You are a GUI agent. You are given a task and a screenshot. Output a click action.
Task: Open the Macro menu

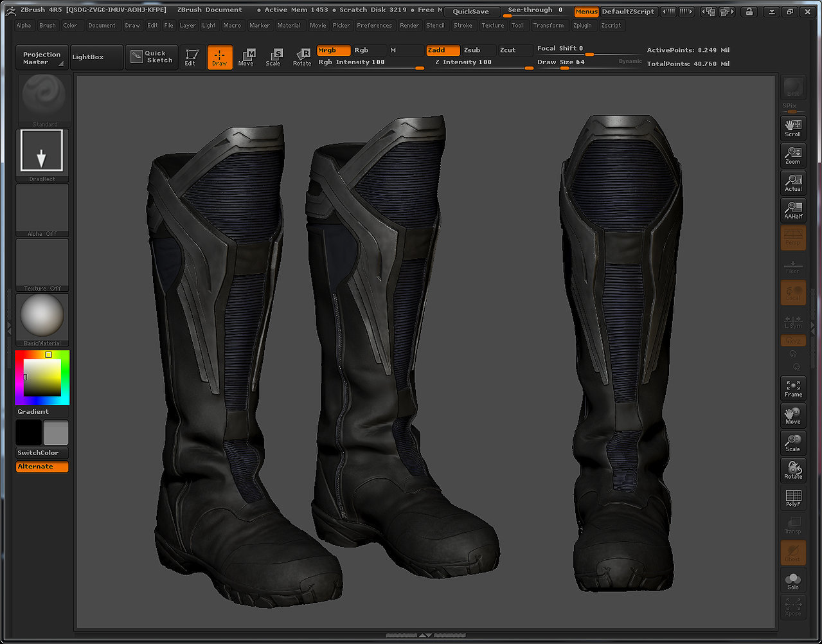pos(233,26)
